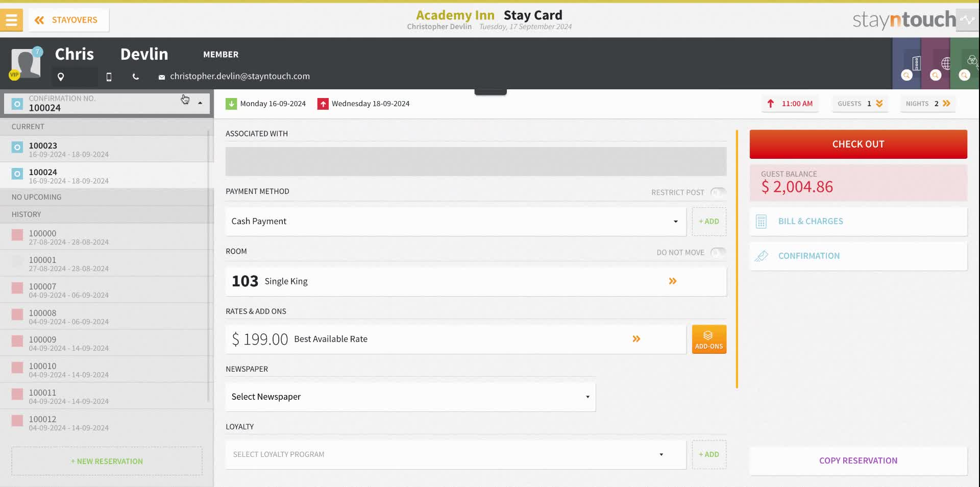Open history reservation 100011
Viewport: 980px width, 487px height.
[104, 396]
